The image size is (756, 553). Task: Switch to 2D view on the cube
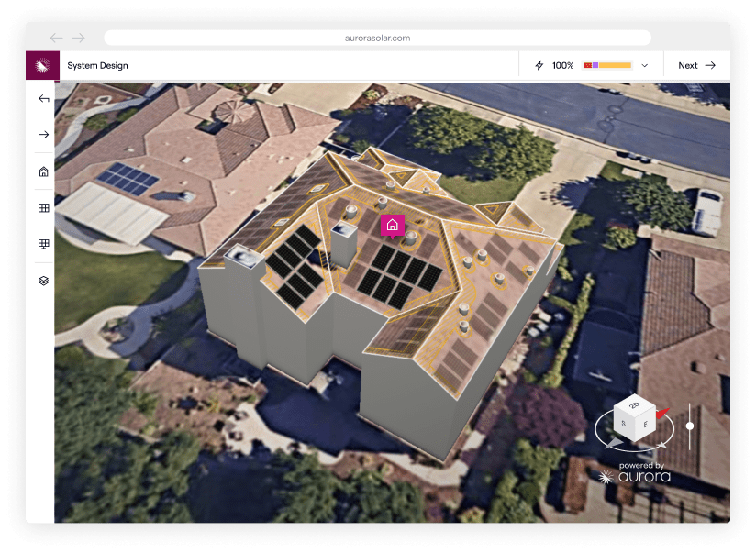pyautogui.click(x=635, y=405)
